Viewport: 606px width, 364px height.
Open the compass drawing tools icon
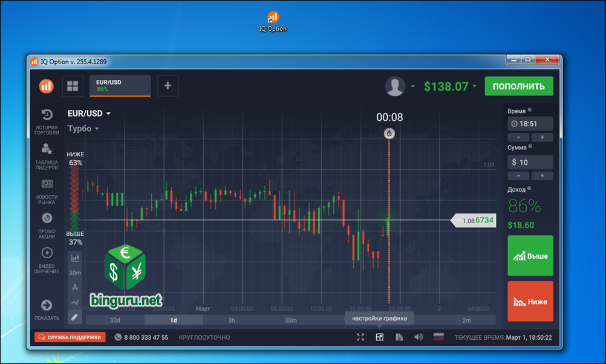point(75,287)
